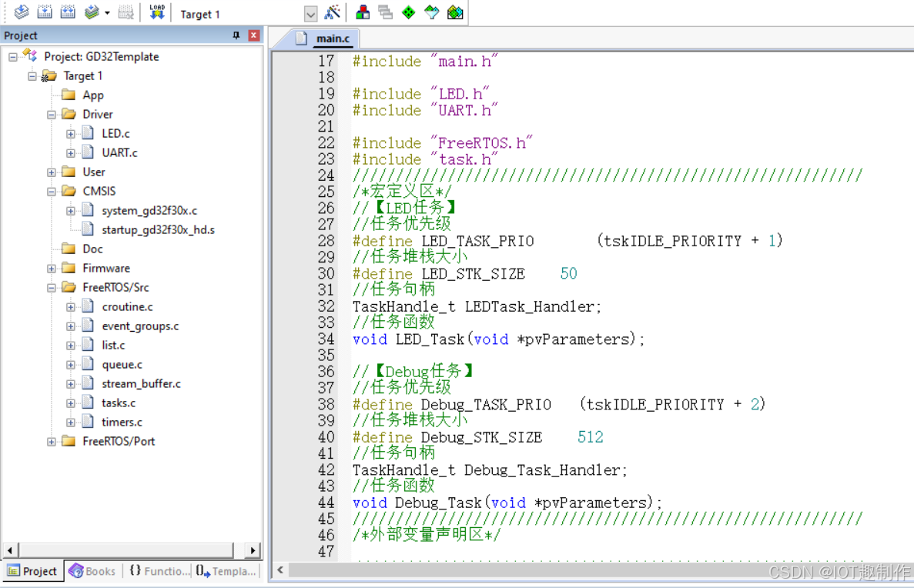Screen dimensions: 914x588
Task: Click the Manage Multi-Project Workspace icon
Action: 385,12
